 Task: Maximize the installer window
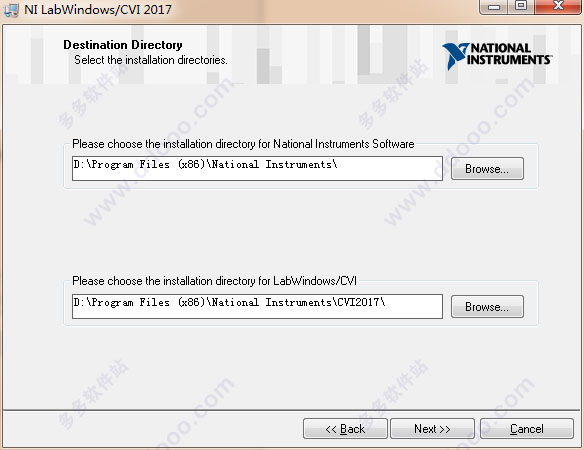[521, 6]
